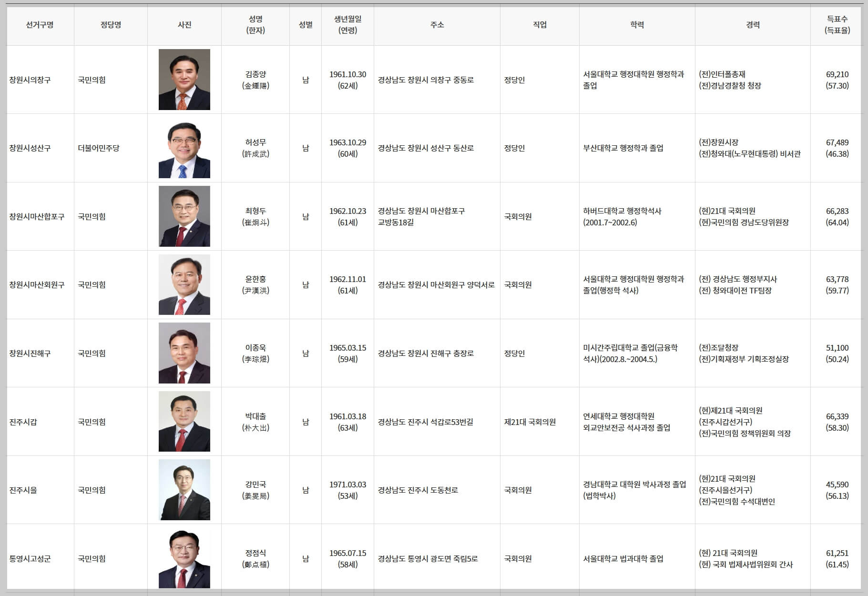The image size is (868, 596).
Task: Click address 경상남도 창원시 마산합포구 교방동18길
Action: point(421,217)
